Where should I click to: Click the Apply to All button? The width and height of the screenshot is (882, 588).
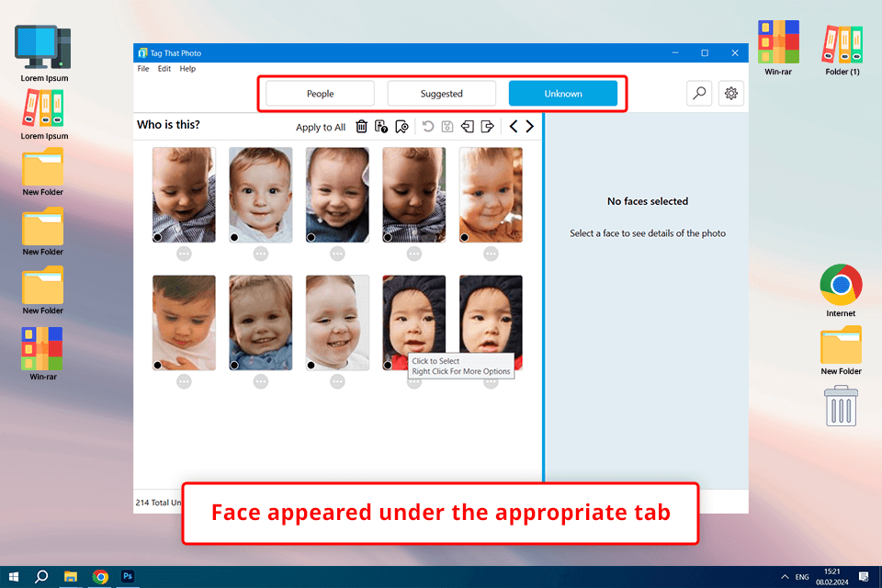click(321, 127)
